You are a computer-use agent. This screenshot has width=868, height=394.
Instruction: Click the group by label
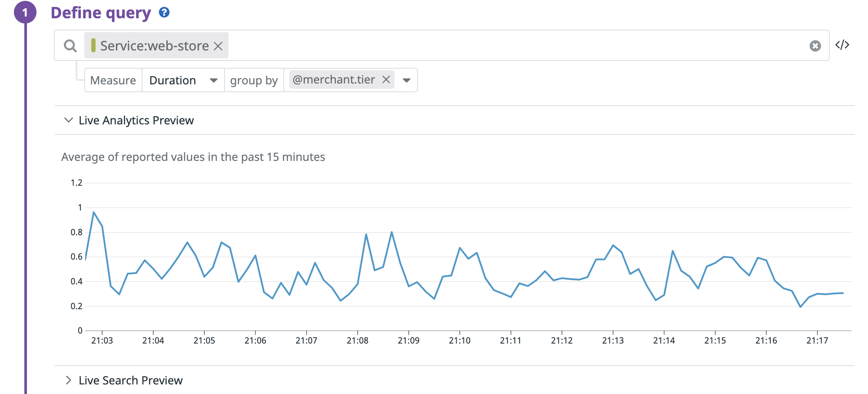(x=254, y=80)
